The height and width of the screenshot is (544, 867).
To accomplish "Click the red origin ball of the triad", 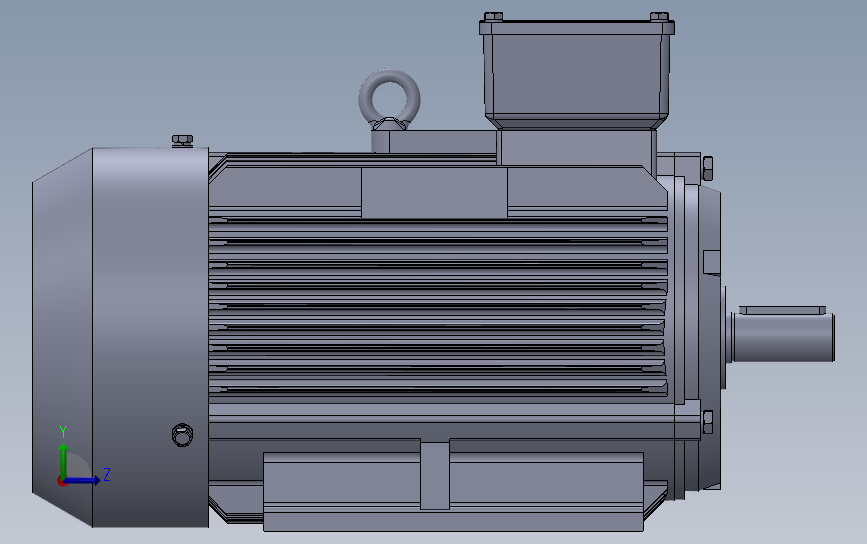I will coord(62,482).
